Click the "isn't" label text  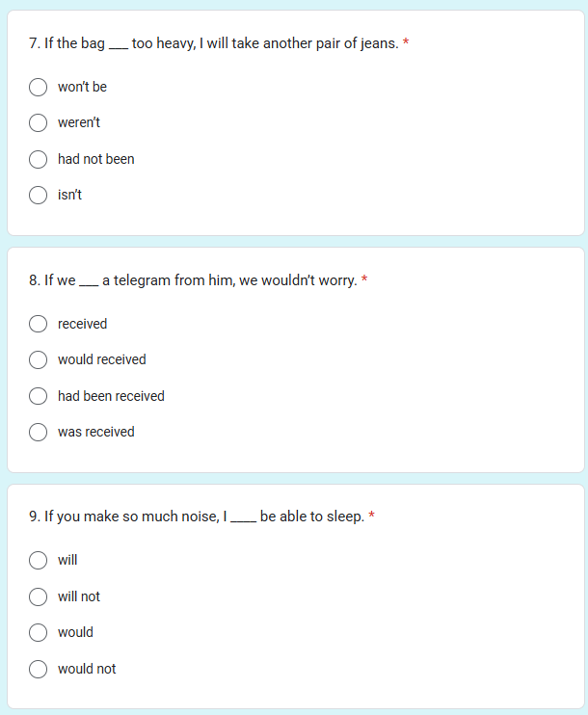click(69, 195)
